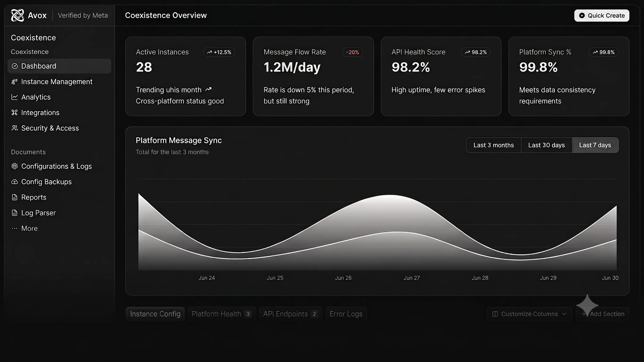
Task: Click the Avox logo icon
Action: coord(17,15)
